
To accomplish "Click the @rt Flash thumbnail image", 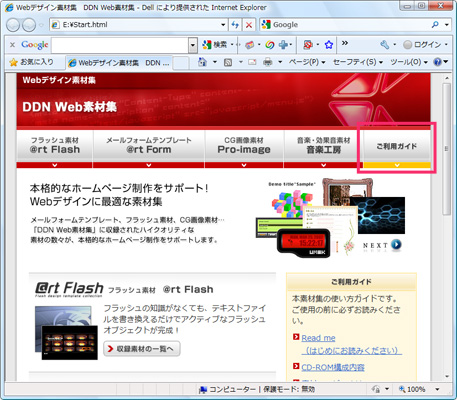I will coord(66,333).
